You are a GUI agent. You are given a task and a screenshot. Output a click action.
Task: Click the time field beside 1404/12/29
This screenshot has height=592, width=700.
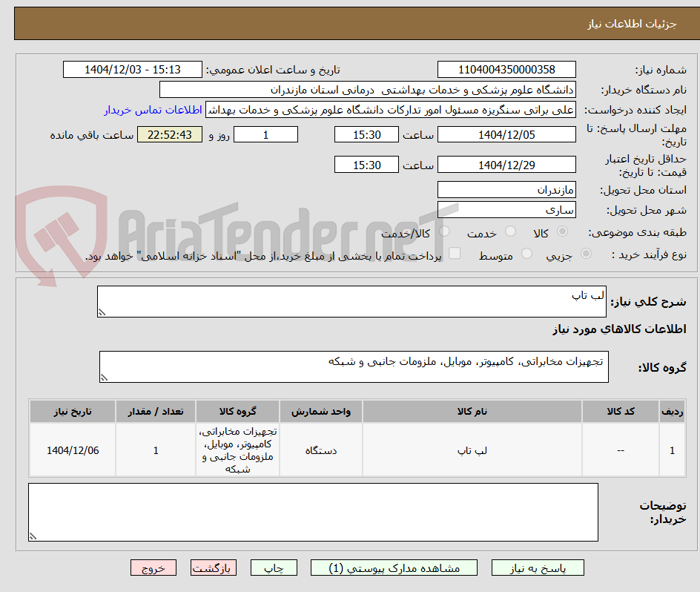pyautogui.click(x=366, y=165)
